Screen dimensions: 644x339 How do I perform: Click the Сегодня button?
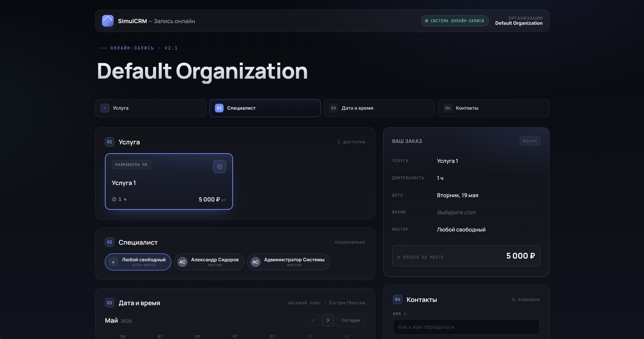tap(351, 320)
